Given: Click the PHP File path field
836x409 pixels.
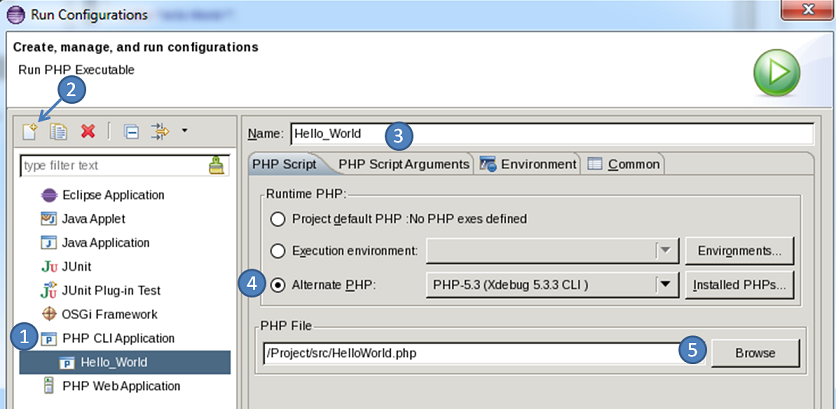Looking at the screenshot, I should (x=484, y=353).
